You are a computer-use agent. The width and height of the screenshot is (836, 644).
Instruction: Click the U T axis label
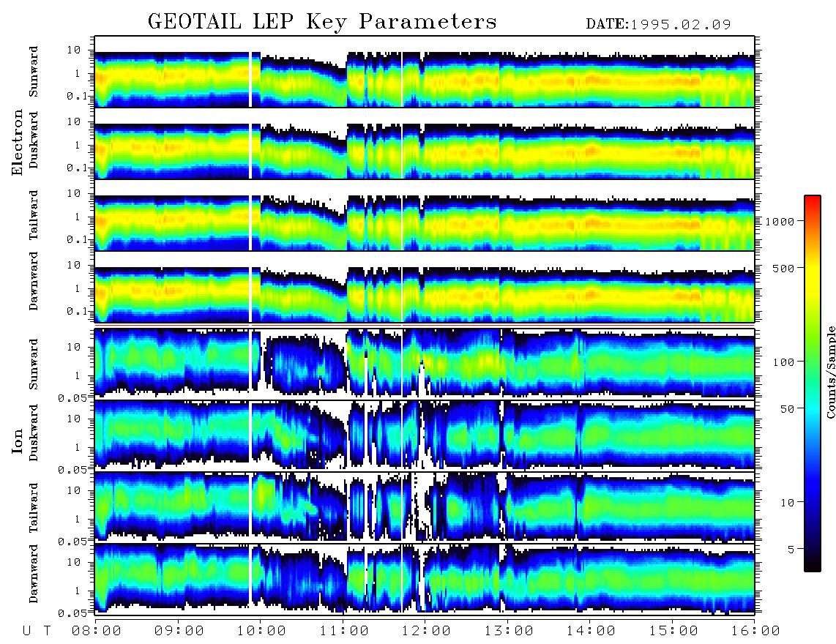point(37,631)
